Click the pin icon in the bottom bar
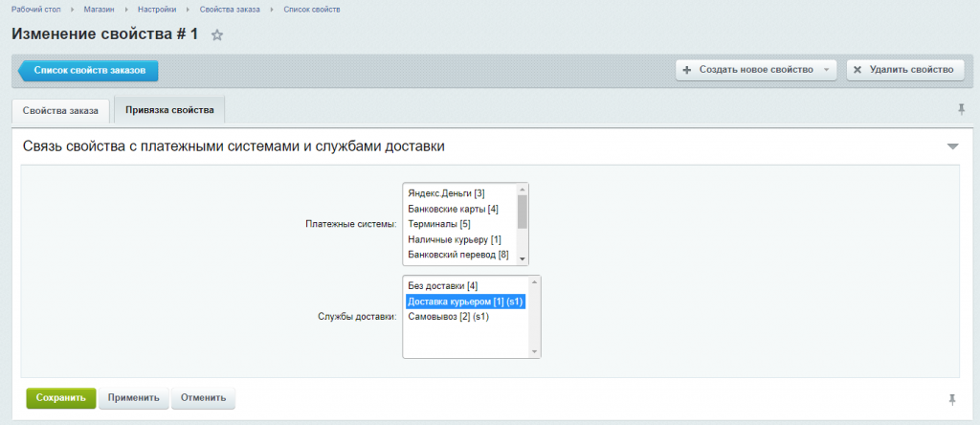This screenshot has width=980, height=425. coord(952,398)
